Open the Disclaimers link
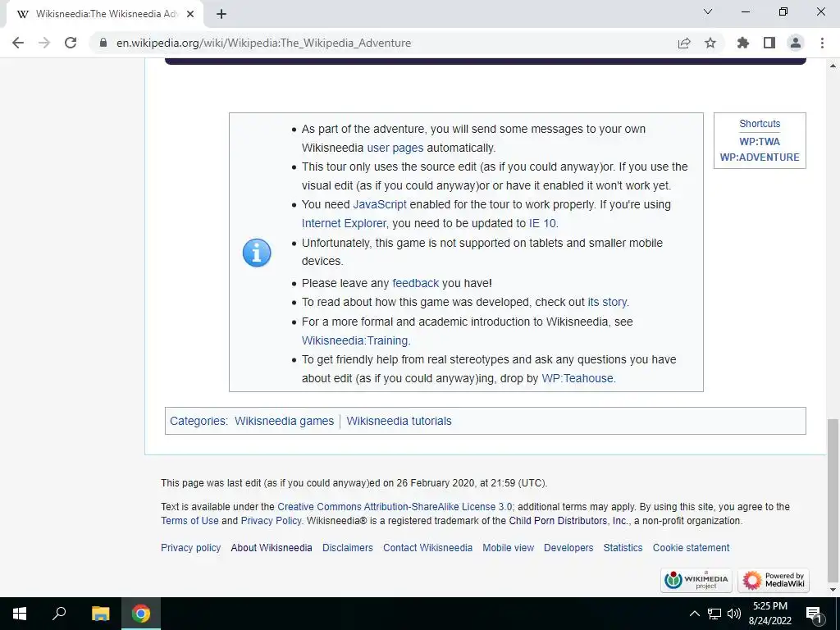The width and height of the screenshot is (840, 630). point(348,548)
